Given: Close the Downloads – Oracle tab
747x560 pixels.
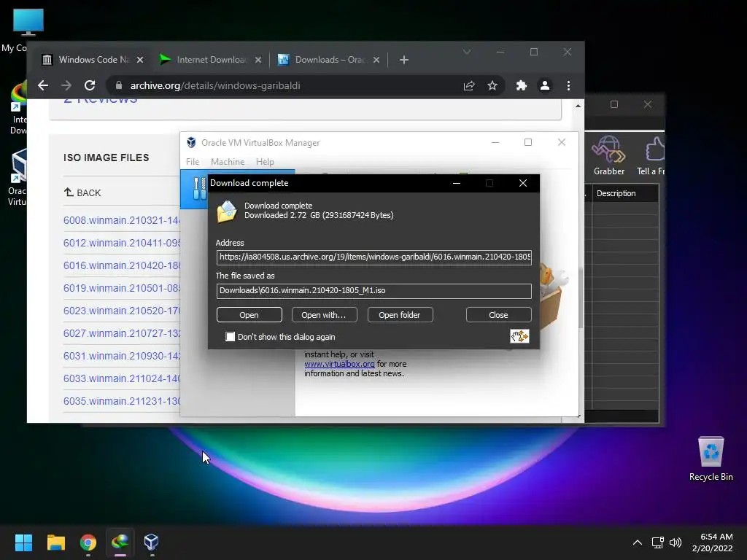Looking at the screenshot, I should (376, 60).
